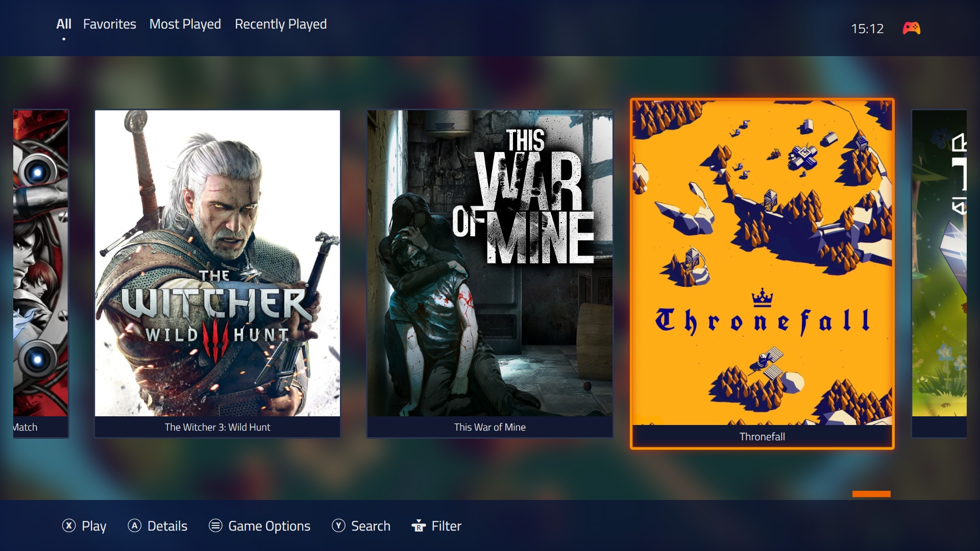Click the X button icon for Play

69,525
